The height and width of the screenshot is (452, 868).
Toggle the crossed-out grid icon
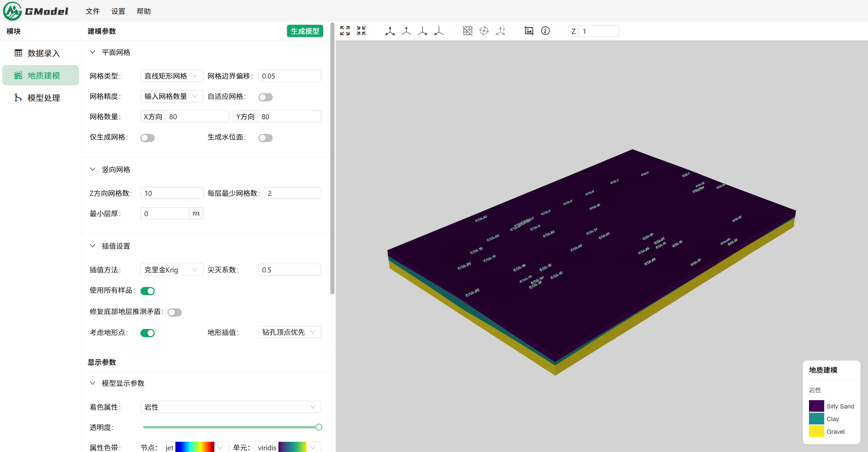[x=467, y=31]
